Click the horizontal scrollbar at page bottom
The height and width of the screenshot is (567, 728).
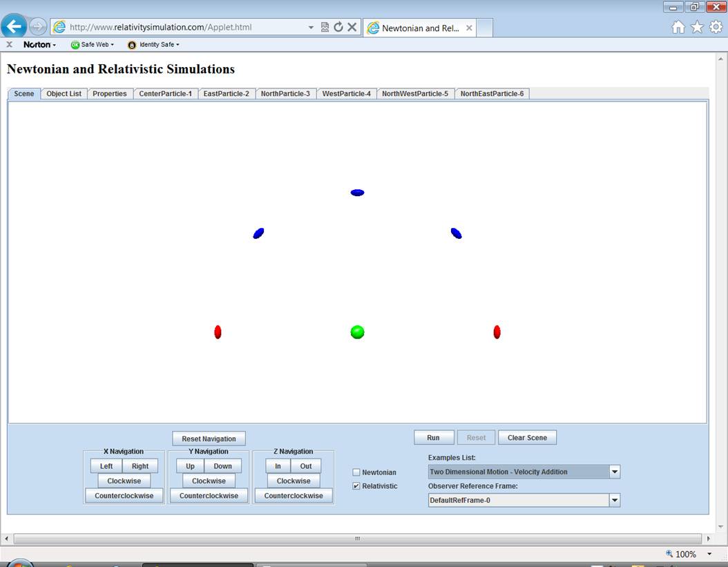(357, 539)
